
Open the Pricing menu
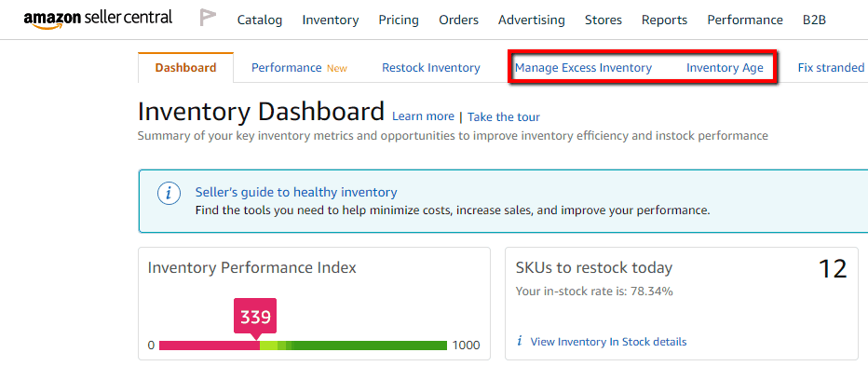[399, 20]
